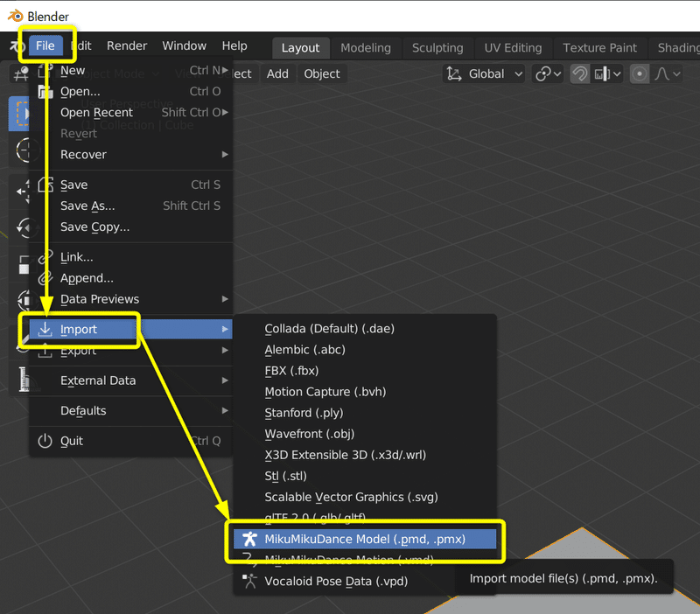Click the Import download-arrow icon

pos(45,329)
